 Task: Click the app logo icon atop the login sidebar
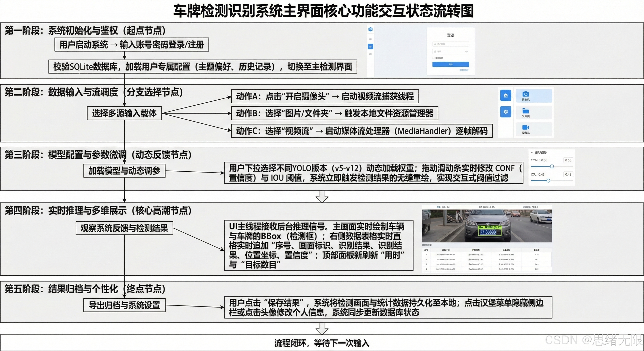tap(370, 29)
